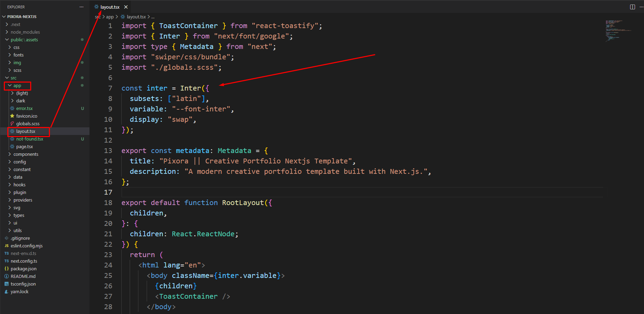
Task: Click "ToastContainer" in the line 1 import
Action: (188, 26)
